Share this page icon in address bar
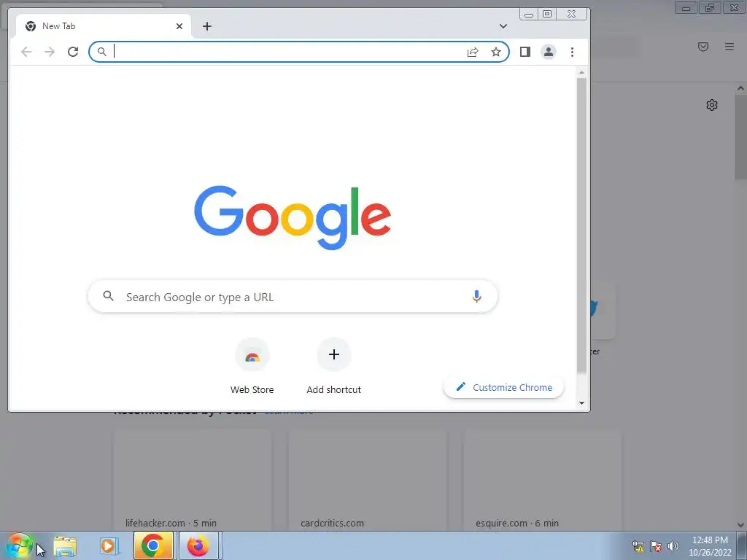This screenshot has width=747, height=560. [473, 52]
